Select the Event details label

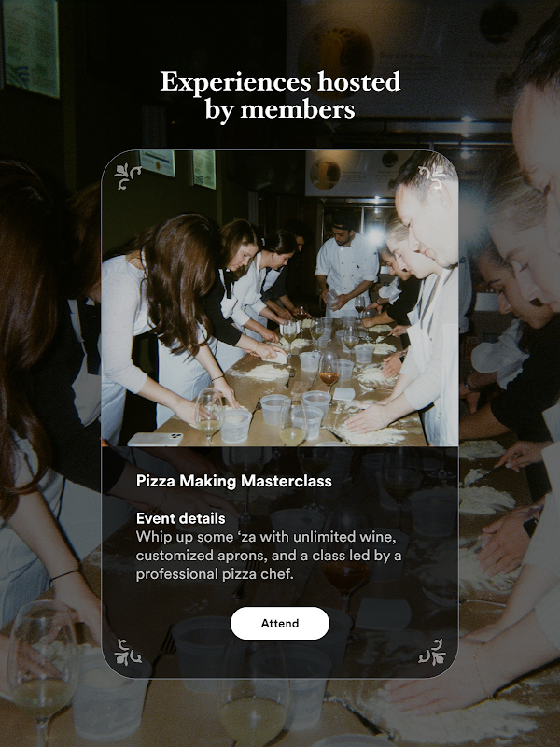click(x=180, y=518)
